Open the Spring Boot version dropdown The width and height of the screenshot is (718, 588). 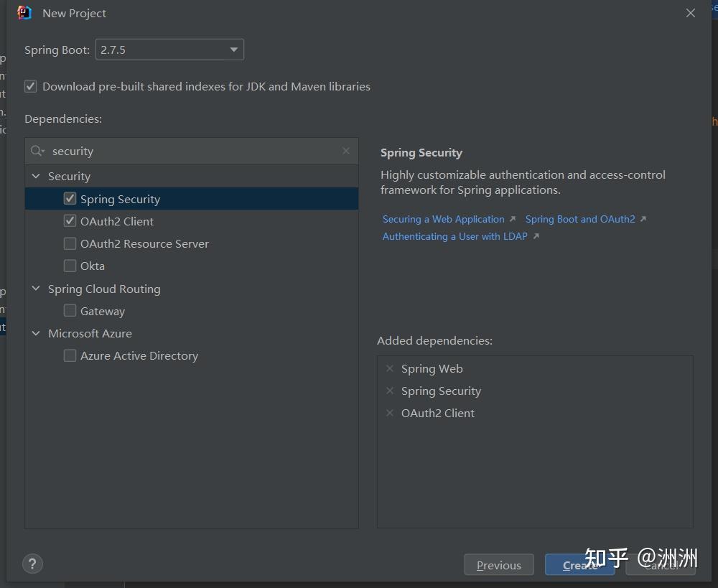pos(169,50)
